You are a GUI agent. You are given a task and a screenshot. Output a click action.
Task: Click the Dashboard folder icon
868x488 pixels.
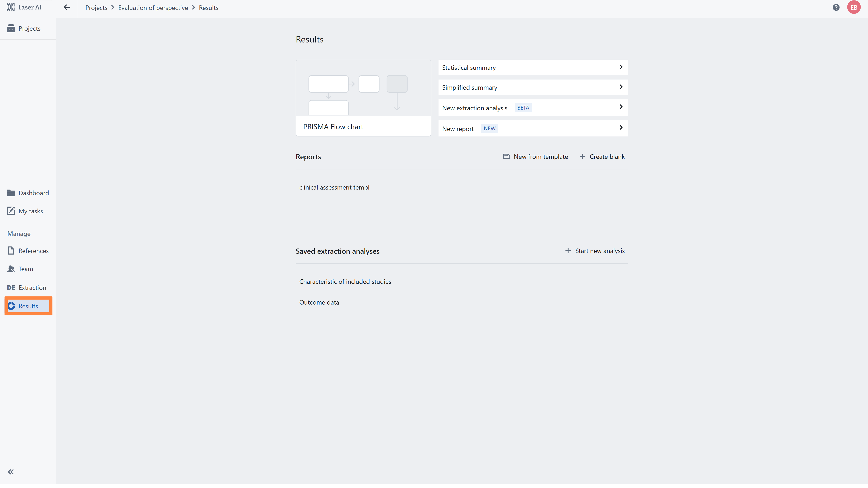tap(11, 193)
